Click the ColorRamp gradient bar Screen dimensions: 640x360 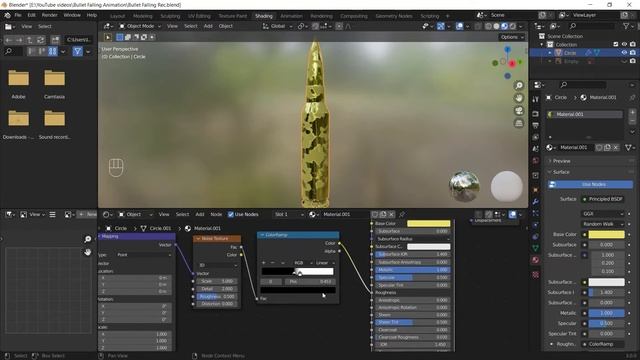pos(298,271)
